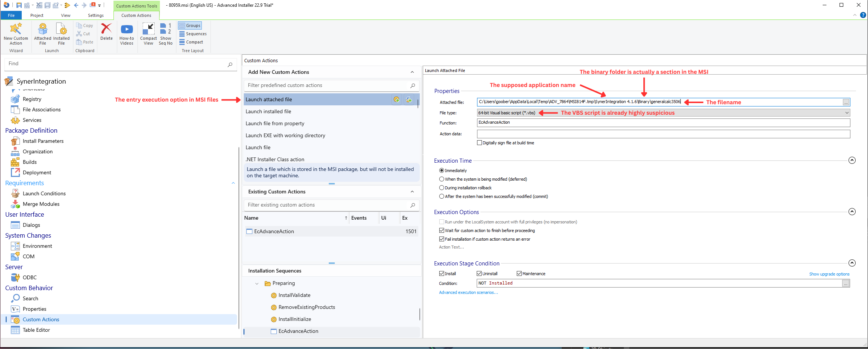Toggle the Uninstall stage checkbox
The height and width of the screenshot is (349, 868).
click(x=479, y=274)
